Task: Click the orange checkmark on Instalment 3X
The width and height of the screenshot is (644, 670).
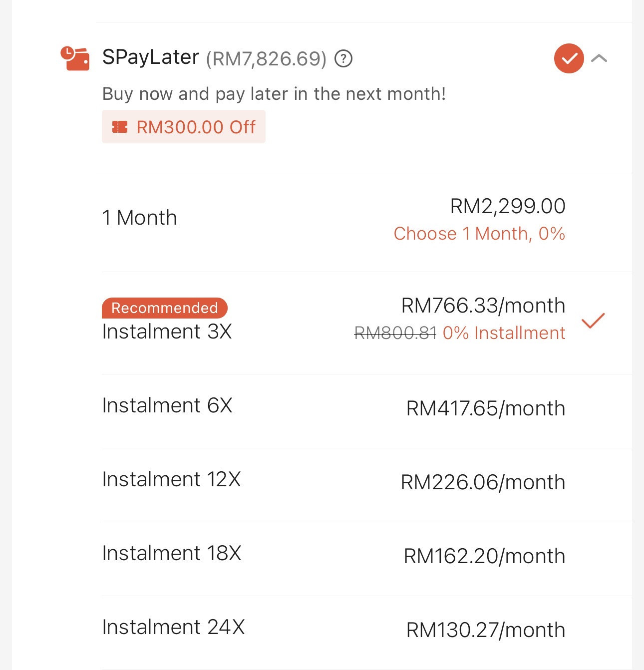Action: click(593, 321)
